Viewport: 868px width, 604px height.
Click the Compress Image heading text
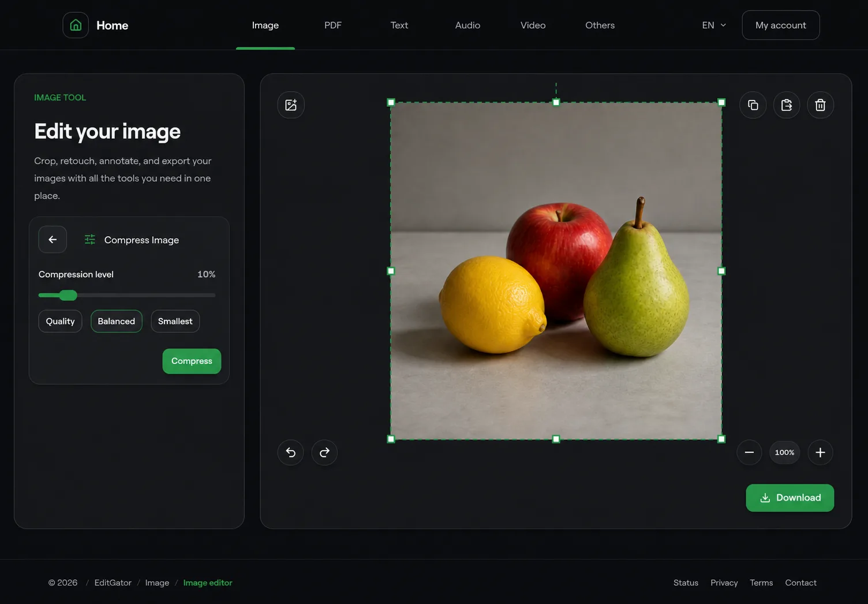(141, 240)
